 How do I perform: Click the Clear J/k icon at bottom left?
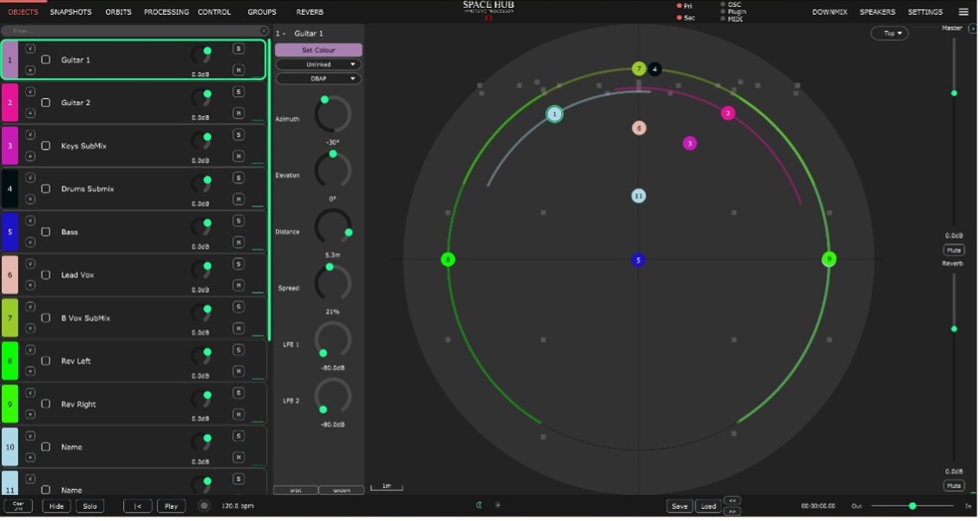(x=18, y=505)
